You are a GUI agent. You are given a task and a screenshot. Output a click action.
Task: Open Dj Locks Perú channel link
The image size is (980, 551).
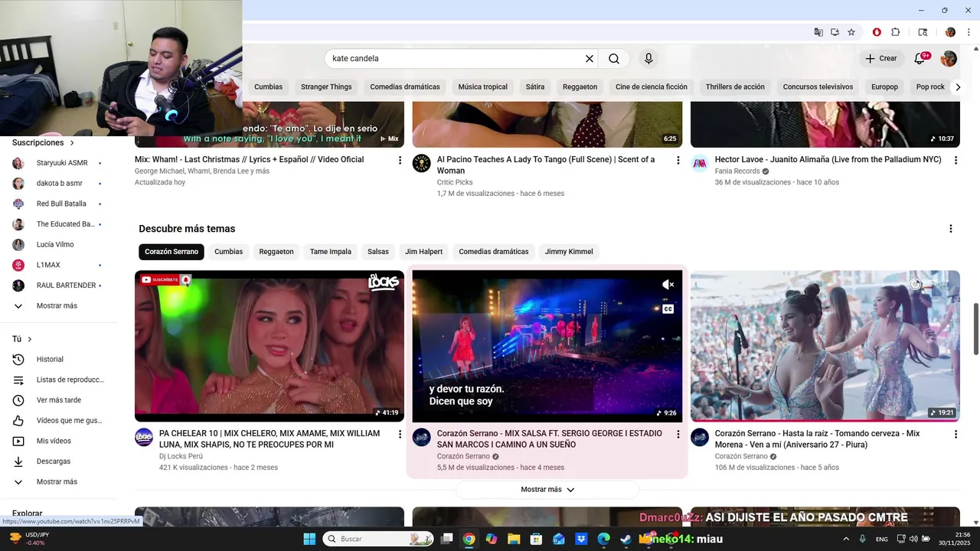(x=181, y=457)
